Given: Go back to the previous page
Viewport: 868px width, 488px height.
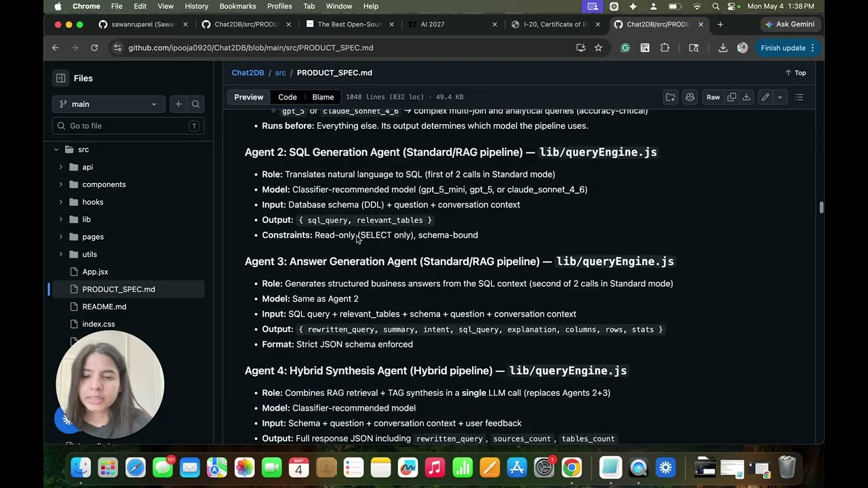Looking at the screenshot, I should (56, 48).
